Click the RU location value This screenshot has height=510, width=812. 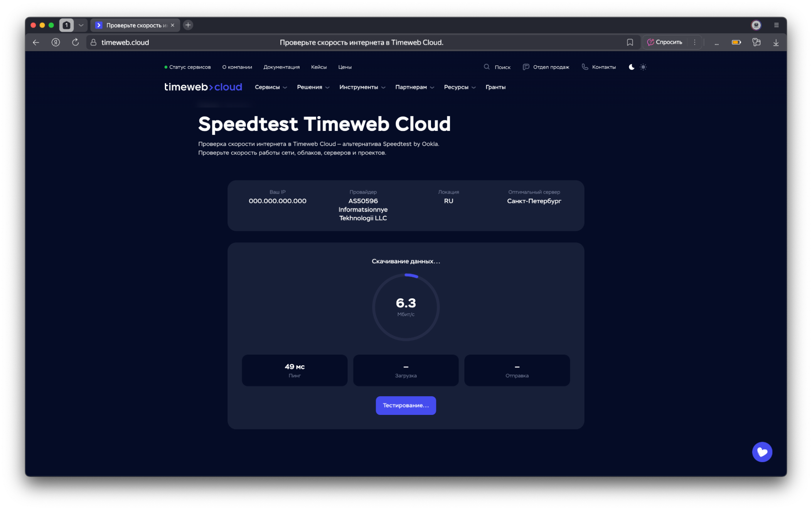(448, 201)
